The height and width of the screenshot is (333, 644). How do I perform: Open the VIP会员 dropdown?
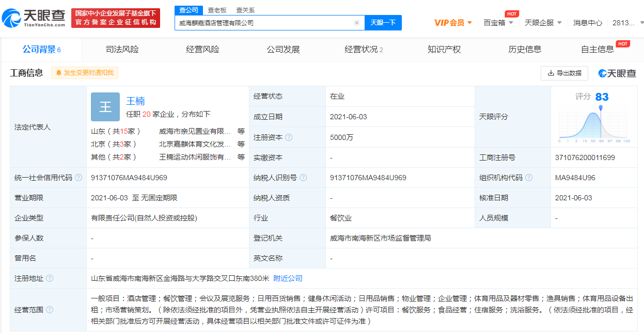coord(453,23)
